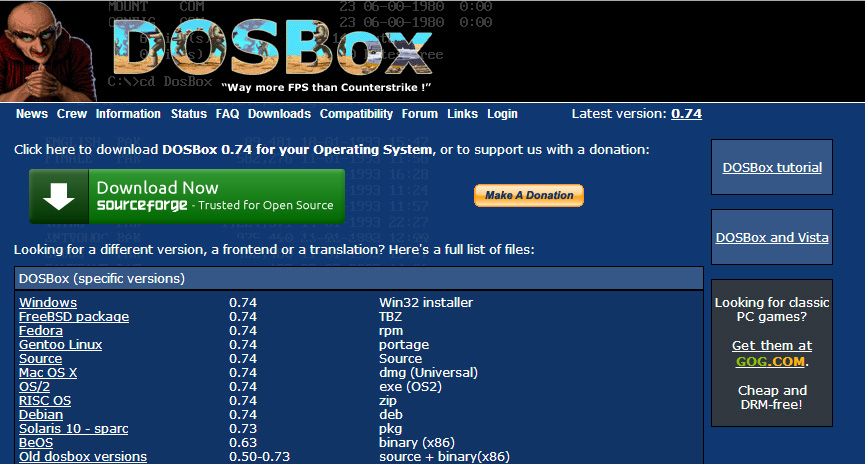Click the "0.73" Solaris version text
865x464 pixels.
[x=243, y=429]
